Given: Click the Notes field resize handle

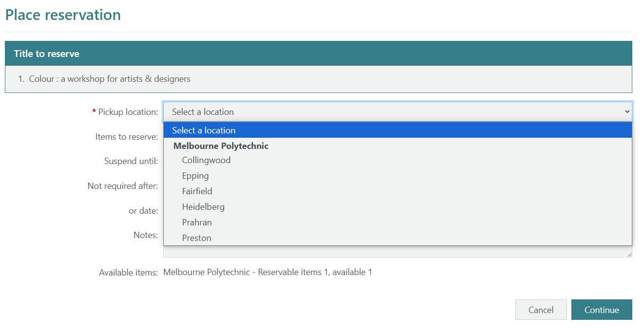Looking at the screenshot, I should point(629,255).
